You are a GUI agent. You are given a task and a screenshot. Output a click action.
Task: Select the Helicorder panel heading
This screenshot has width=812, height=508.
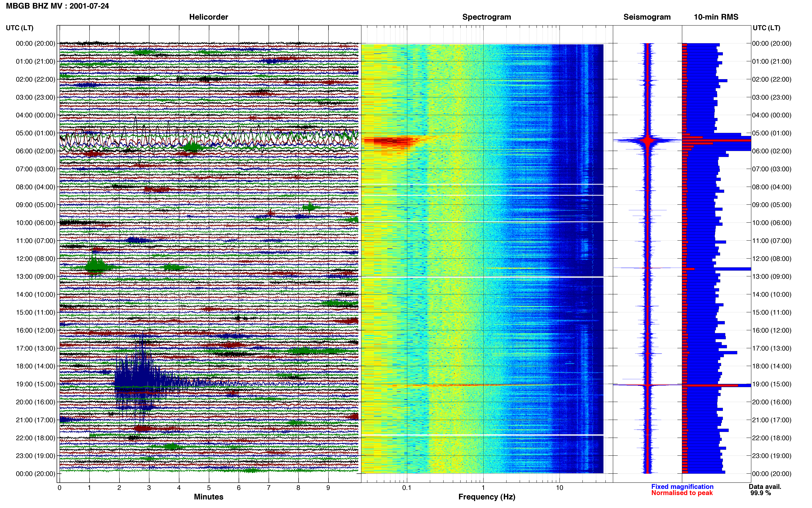coord(209,17)
